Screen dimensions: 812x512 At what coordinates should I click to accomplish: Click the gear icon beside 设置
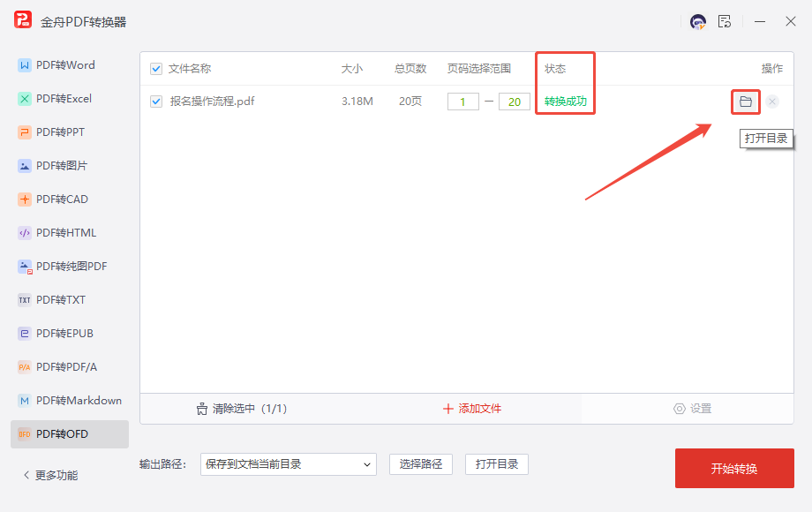(680, 409)
